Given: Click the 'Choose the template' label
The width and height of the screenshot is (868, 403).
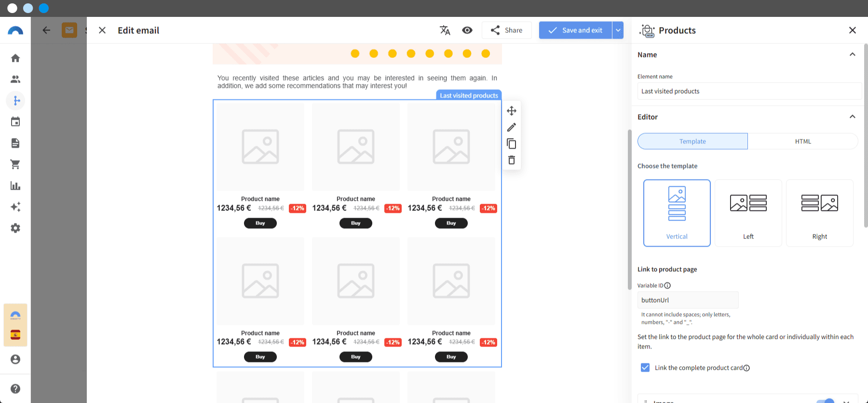Looking at the screenshot, I should coord(667,166).
